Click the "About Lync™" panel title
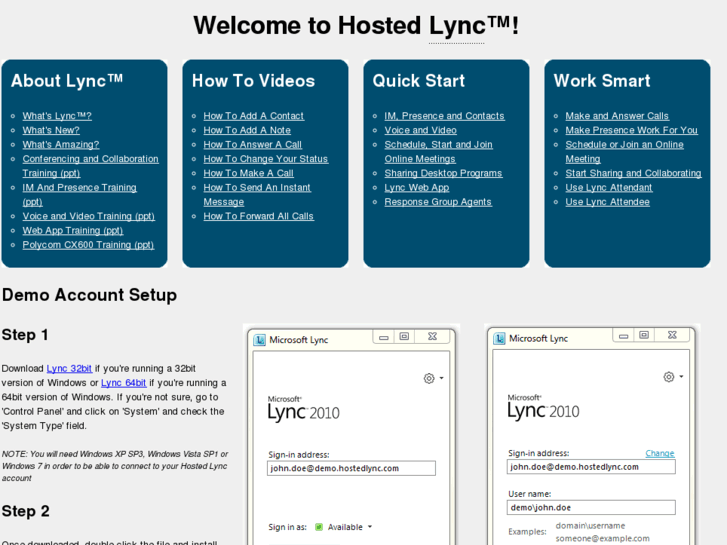727x545 pixels. (x=67, y=81)
